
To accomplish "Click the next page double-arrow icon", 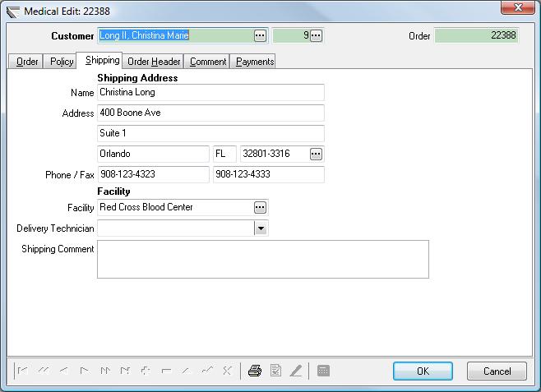I will [x=105, y=371].
